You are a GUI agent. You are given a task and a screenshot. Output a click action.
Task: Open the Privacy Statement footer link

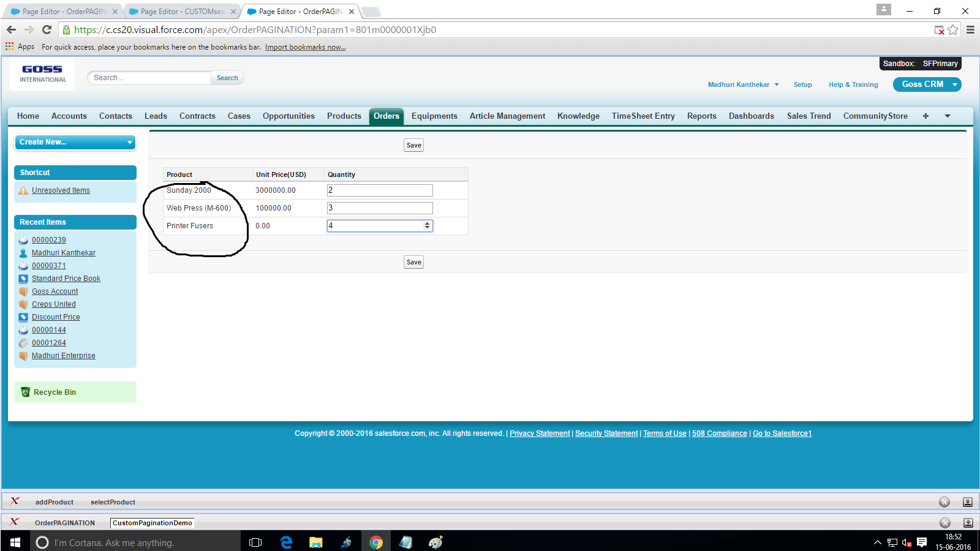pyautogui.click(x=540, y=433)
